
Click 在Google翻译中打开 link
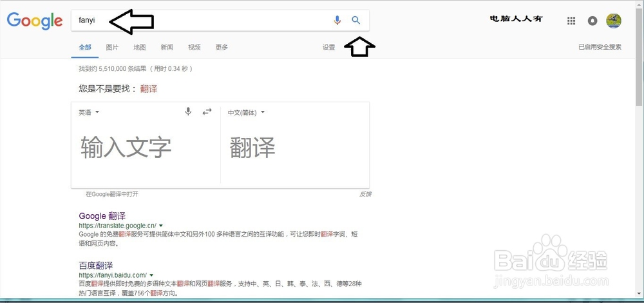tap(111, 194)
